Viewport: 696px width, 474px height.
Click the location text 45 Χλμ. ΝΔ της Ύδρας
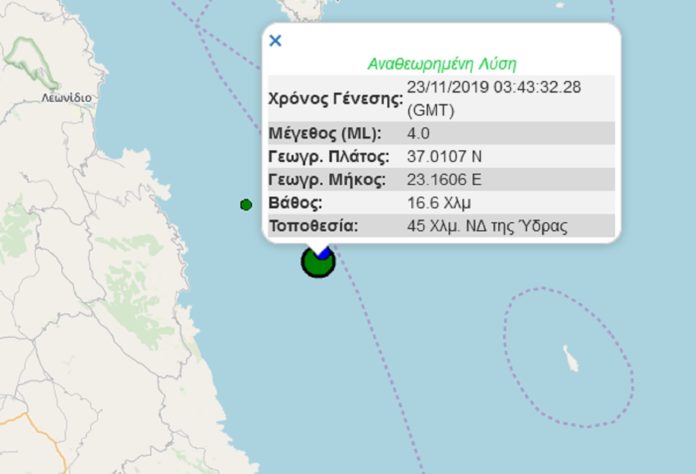click(x=487, y=226)
